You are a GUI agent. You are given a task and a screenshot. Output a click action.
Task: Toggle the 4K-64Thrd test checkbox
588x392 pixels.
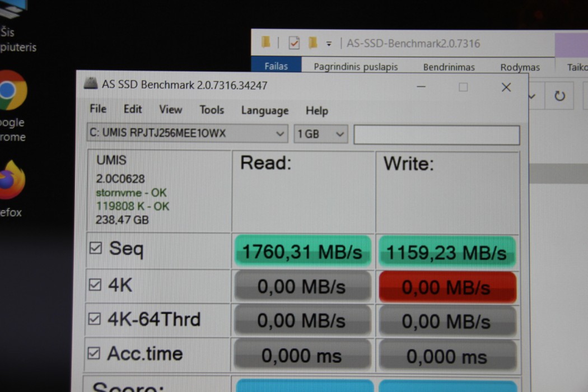[94, 319]
